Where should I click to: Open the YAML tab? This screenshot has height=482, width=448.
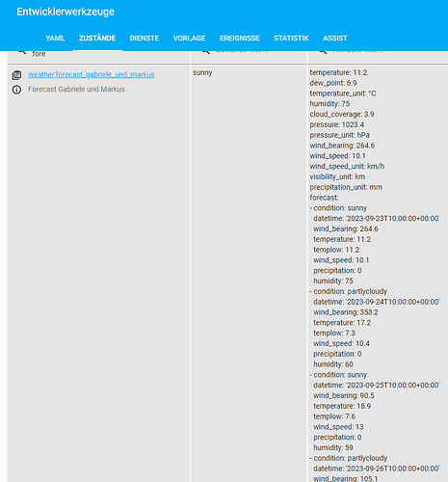pyautogui.click(x=55, y=39)
